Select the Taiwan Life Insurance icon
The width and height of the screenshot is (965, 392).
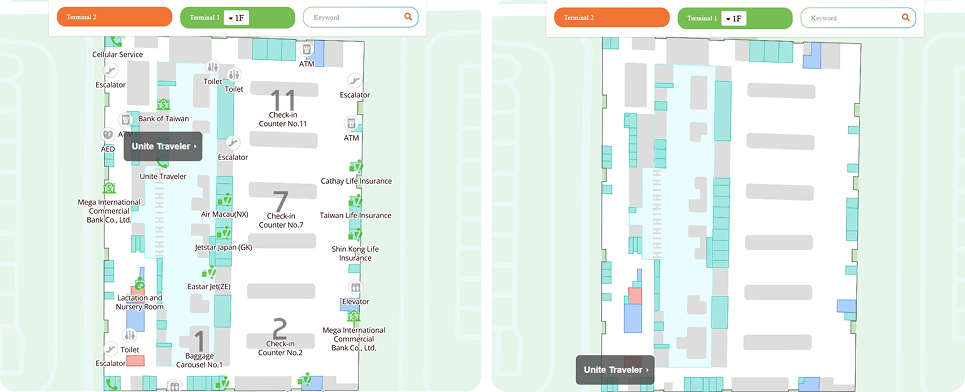click(356, 201)
